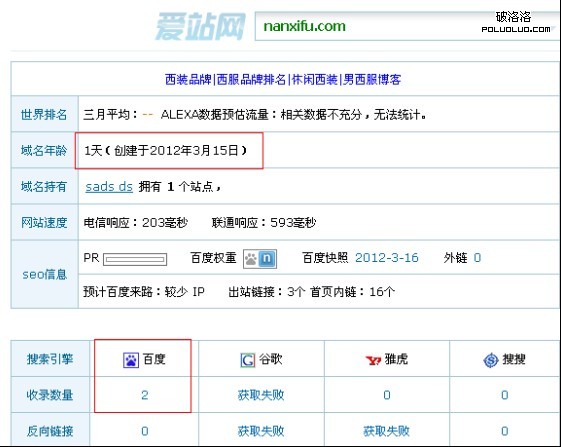Image resolution: width=561 pixels, height=447 pixels.
Task: Open the 2012-3-16 Baidu snapshot link
Action: click(387, 258)
